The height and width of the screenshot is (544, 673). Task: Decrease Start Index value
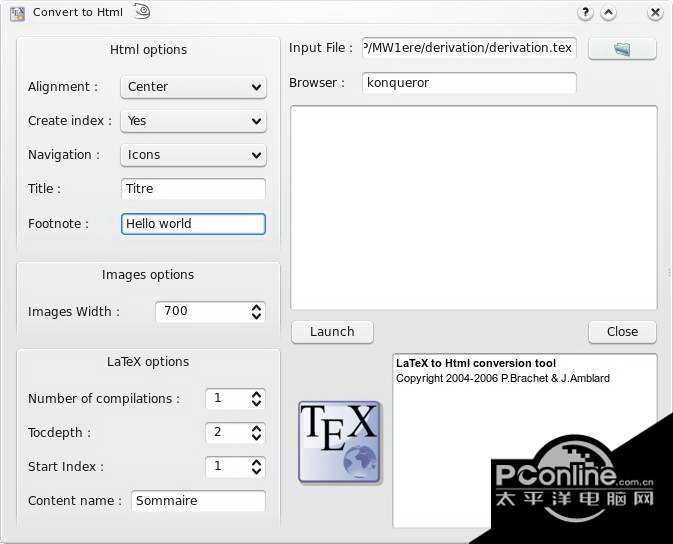(256, 471)
